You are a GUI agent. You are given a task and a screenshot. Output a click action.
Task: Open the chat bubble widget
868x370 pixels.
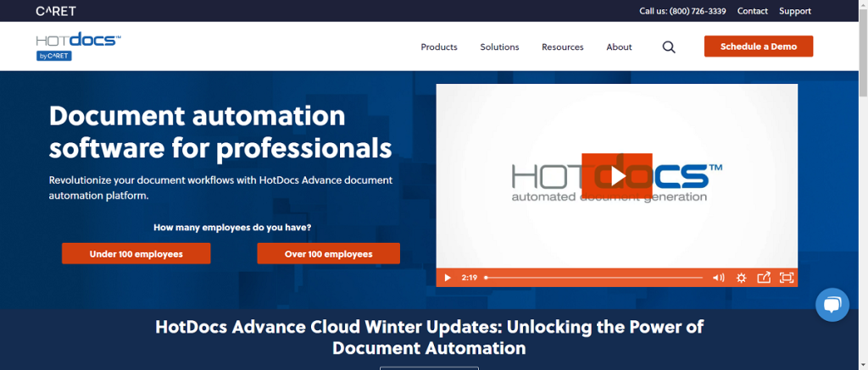pos(832,305)
